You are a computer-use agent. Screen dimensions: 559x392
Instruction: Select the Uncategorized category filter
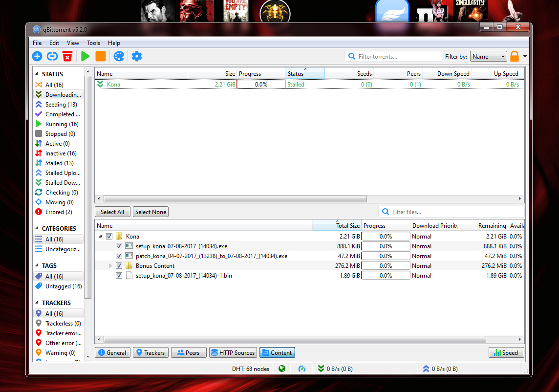click(x=59, y=249)
